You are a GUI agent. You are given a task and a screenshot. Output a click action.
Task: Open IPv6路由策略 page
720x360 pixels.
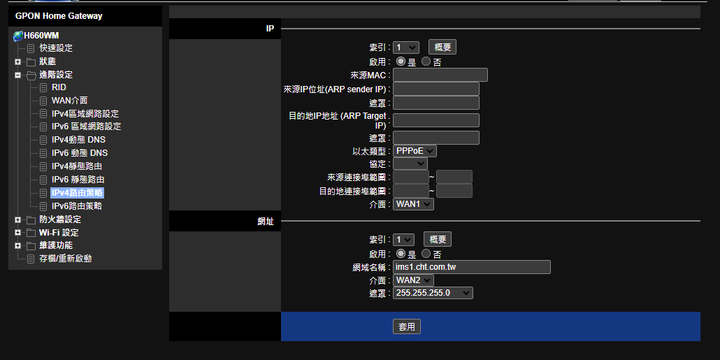(76, 207)
